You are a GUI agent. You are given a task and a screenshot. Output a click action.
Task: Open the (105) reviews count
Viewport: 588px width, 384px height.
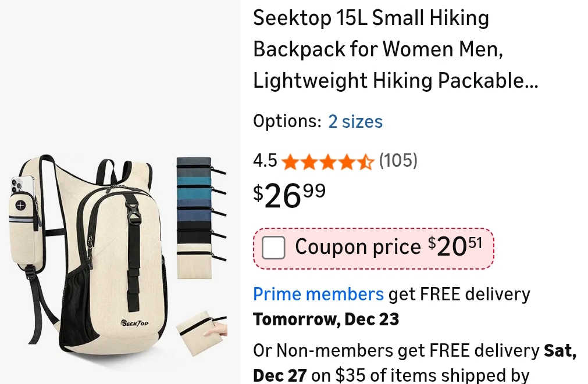[398, 160]
